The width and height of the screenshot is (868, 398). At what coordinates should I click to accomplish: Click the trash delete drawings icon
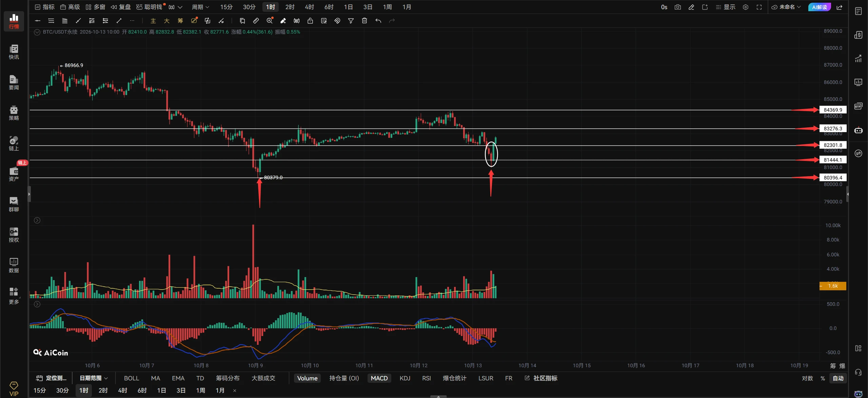364,21
